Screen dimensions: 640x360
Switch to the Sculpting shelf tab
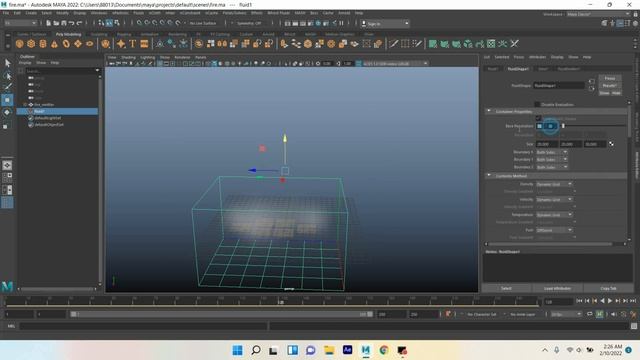click(99, 34)
